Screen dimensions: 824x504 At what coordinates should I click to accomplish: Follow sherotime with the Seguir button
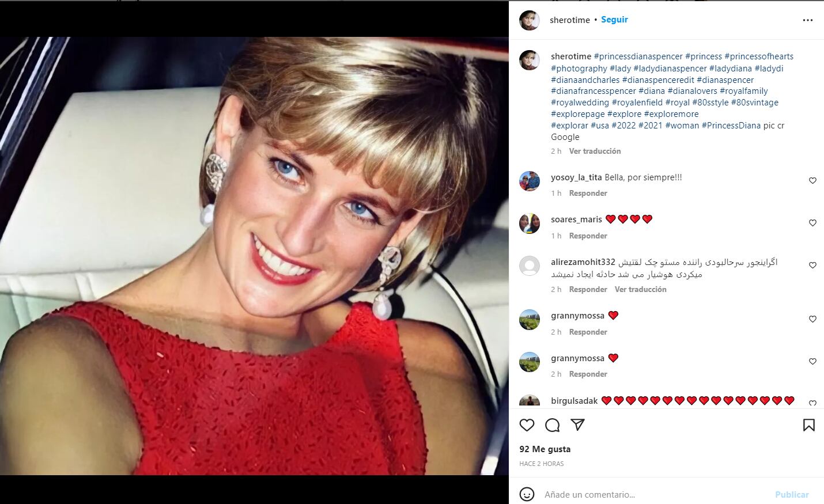pyautogui.click(x=614, y=20)
